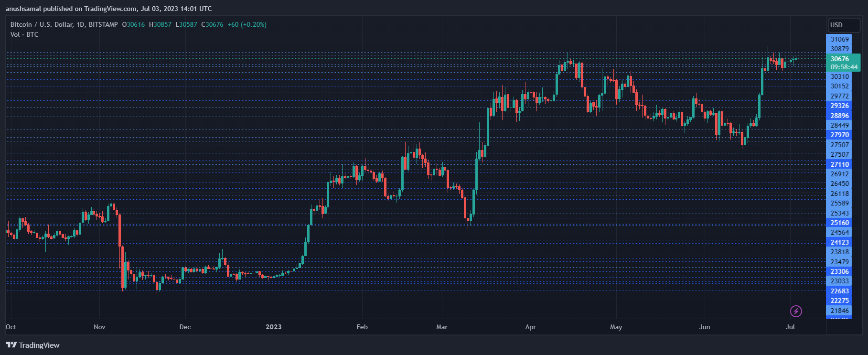Click the 27110 price level label
The width and height of the screenshot is (868, 355).
tap(839, 164)
